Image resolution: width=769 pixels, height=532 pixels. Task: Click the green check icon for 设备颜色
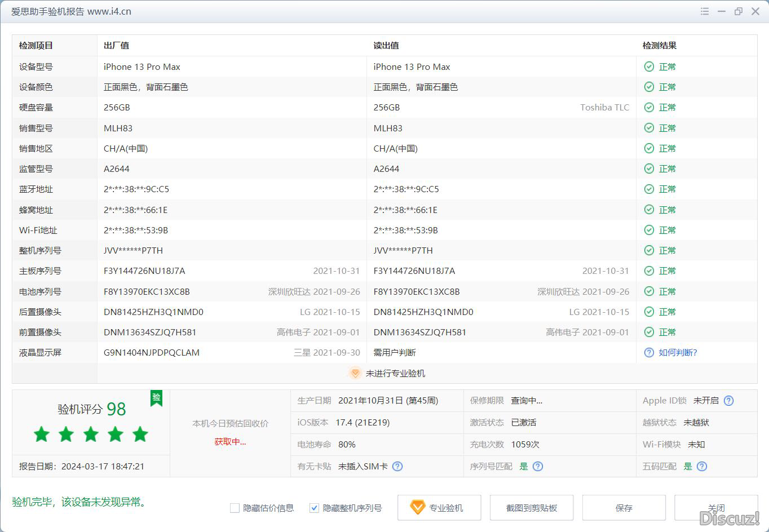[x=649, y=87]
